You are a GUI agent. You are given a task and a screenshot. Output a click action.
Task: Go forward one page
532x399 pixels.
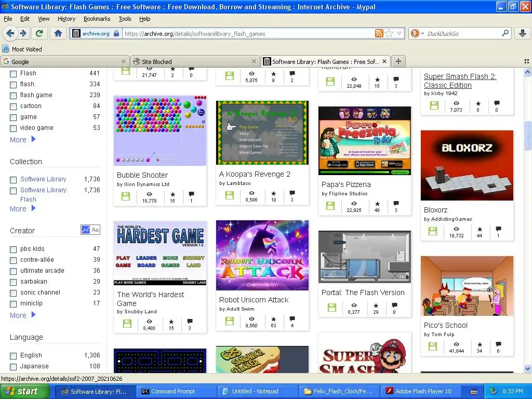(23, 33)
